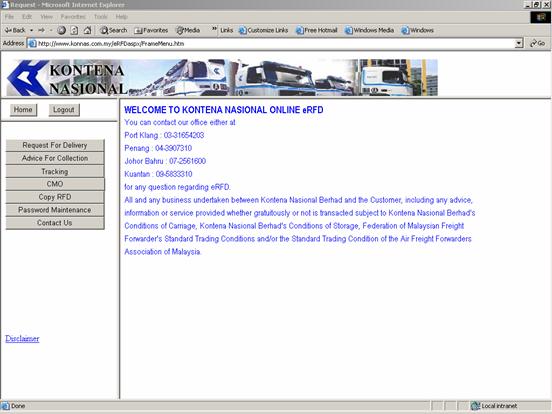Screen dimensions: 552x414
Task: Open the Tools menu
Action: pos(101,17)
